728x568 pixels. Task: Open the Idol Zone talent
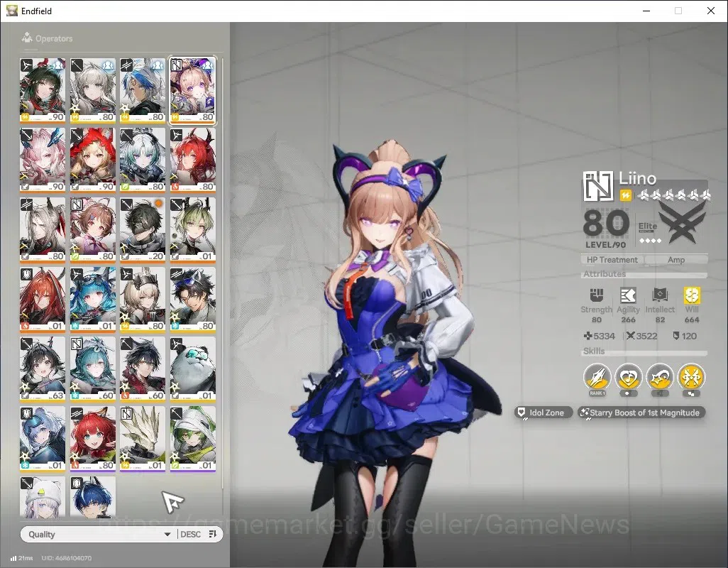point(544,413)
